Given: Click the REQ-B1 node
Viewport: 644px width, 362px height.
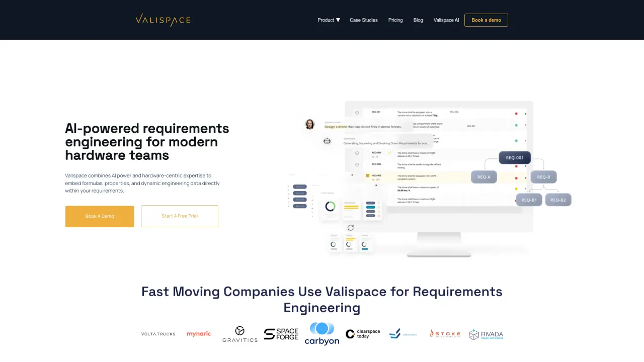Looking at the screenshot, I should (x=529, y=200).
